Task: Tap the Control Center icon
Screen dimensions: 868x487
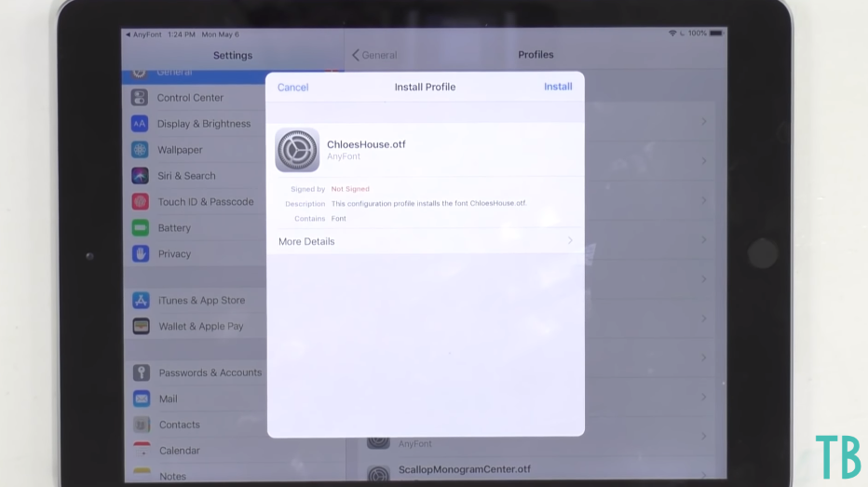Action: coord(140,98)
